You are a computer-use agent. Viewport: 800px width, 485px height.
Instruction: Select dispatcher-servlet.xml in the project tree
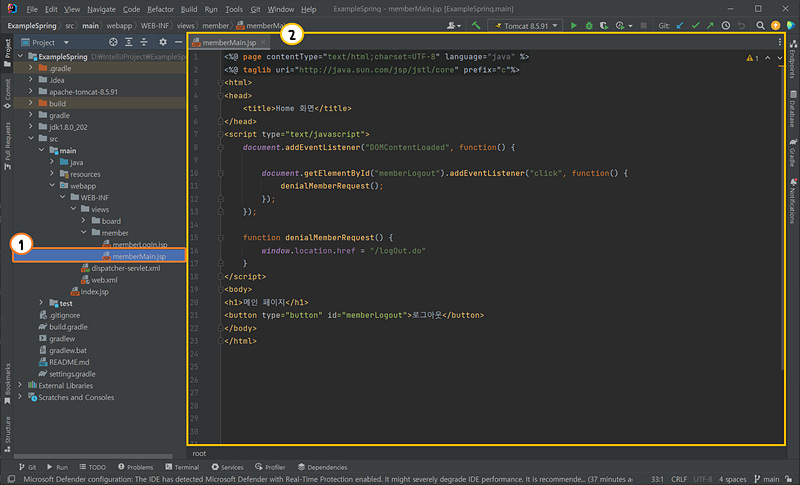pyautogui.click(x=121, y=268)
